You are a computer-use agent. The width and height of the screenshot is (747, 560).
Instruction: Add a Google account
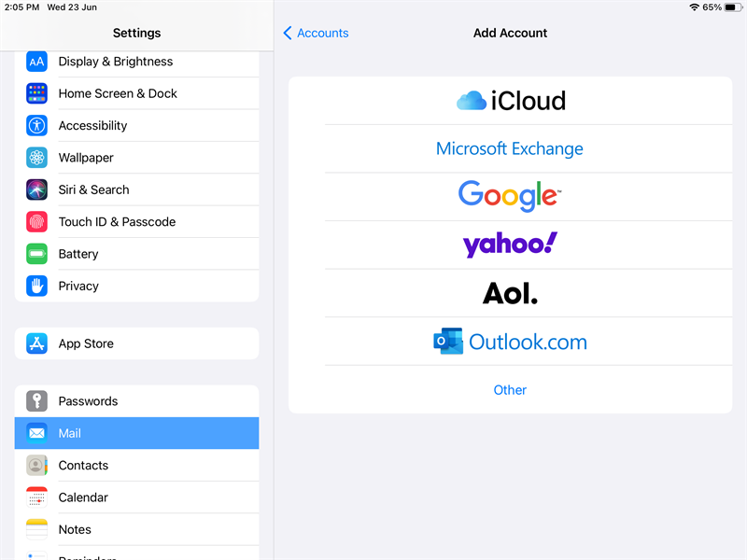coord(510,196)
